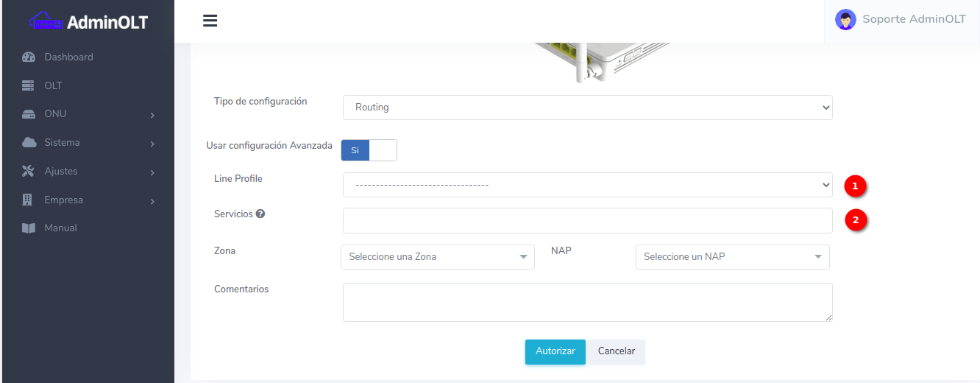The image size is (980, 383).
Task: Click the hamburger menu icon
Action: click(210, 21)
